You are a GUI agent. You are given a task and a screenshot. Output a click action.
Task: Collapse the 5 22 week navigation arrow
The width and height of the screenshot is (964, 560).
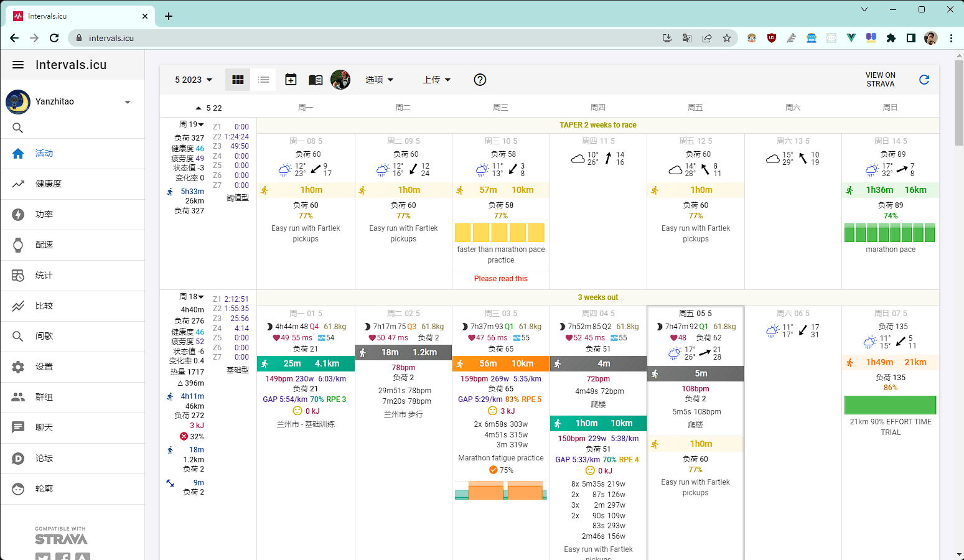coord(199,108)
